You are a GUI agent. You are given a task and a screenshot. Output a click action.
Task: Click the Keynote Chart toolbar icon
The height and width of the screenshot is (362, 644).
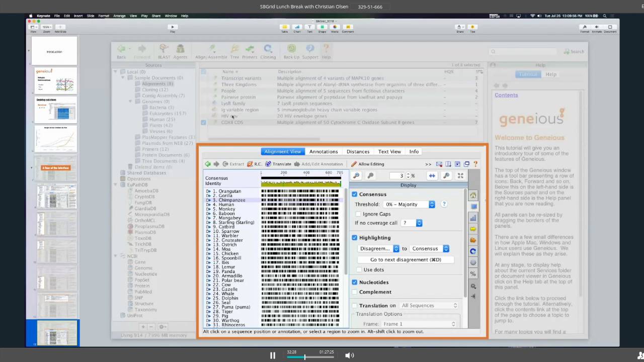pyautogui.click(x=297, y=27)
